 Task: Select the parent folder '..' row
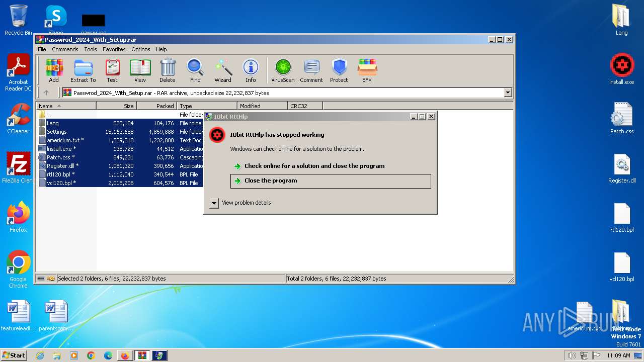point(121,115)
